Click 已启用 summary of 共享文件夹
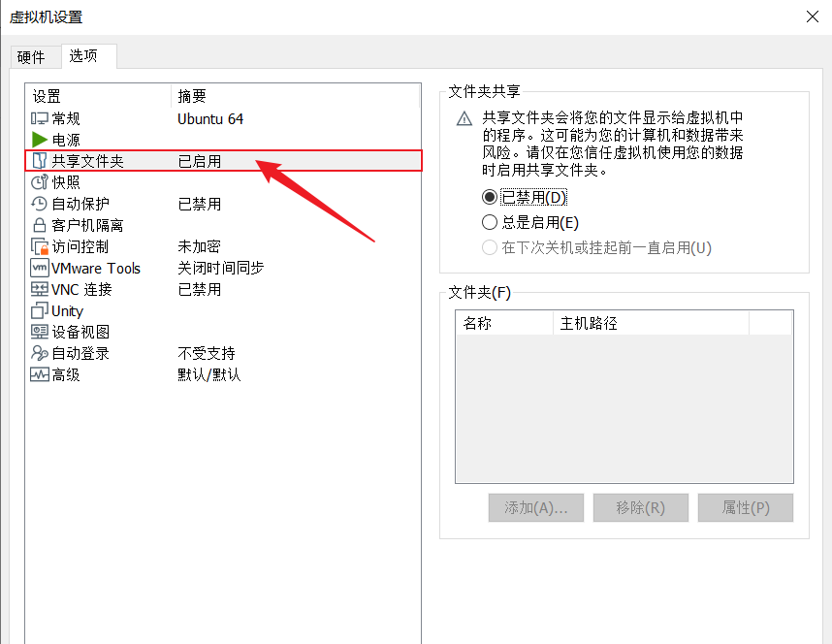Viewport: 832px width, 644px height. click(200, 161)
